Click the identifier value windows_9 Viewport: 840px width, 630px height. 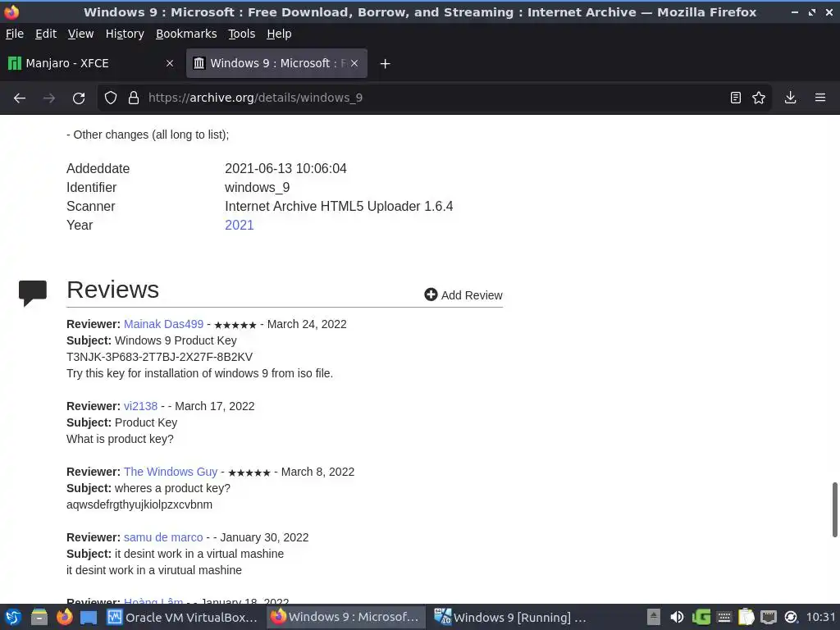257,188
